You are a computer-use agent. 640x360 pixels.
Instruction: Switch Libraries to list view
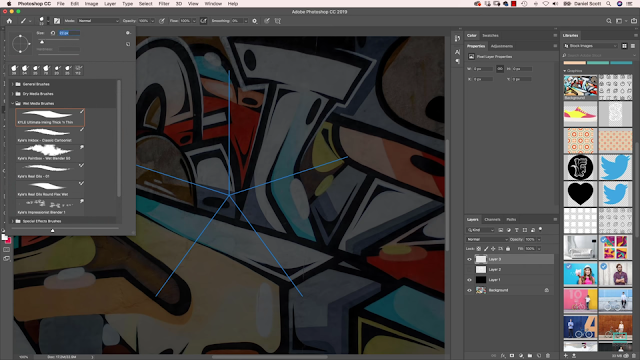coord(633,46)
